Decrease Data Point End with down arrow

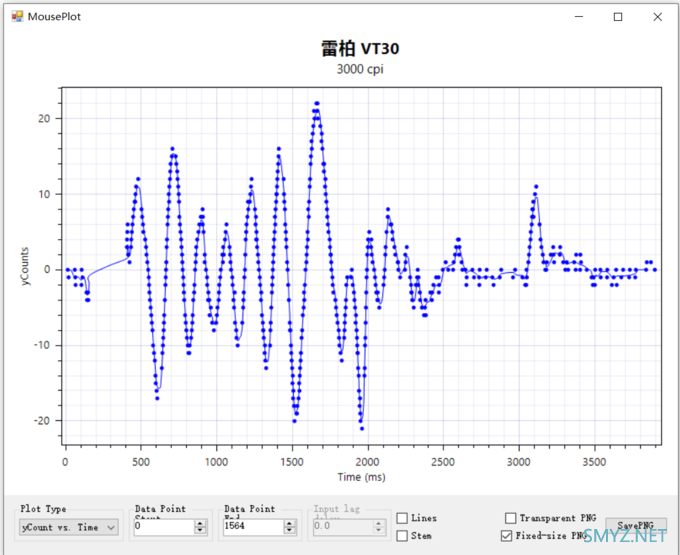tap(289, 530)
